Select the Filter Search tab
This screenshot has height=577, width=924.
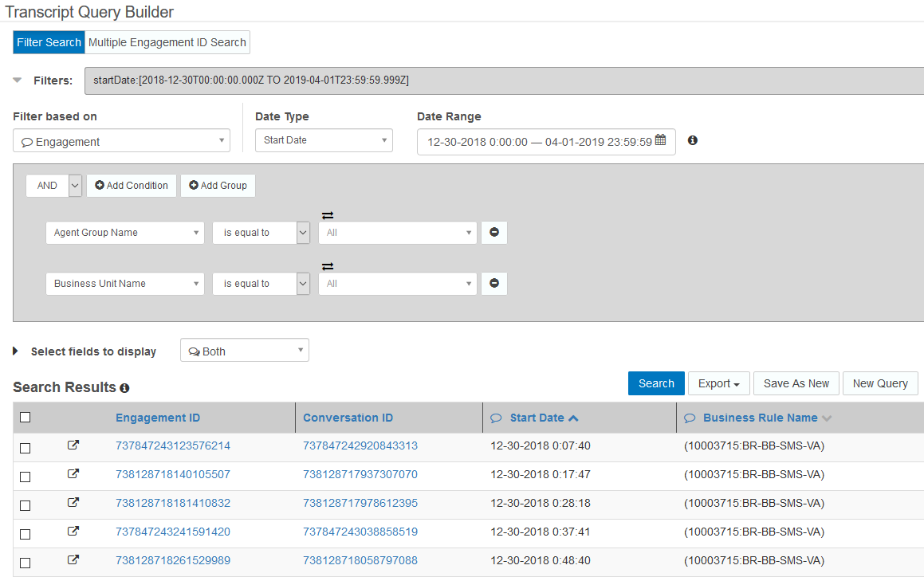pyautogui.click(x=49, y=42)
